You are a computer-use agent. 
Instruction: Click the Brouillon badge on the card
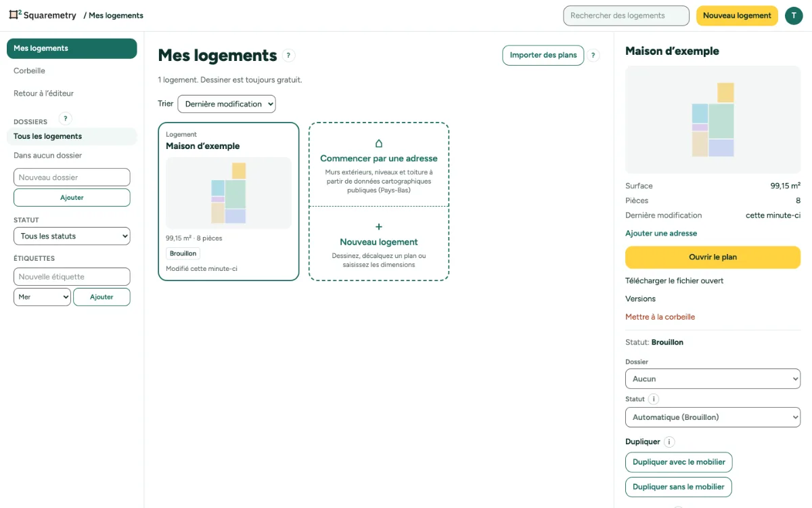pos(183,253)
